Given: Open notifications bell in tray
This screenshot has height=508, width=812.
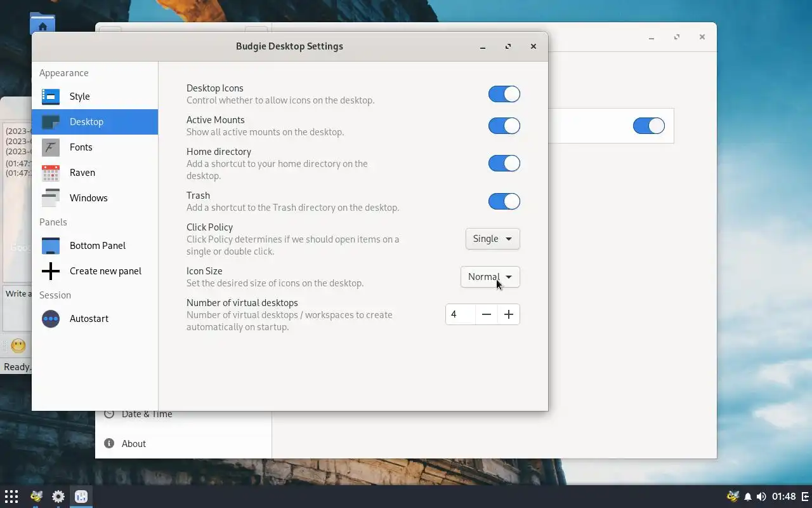Looking at the screenshot, I should pos(748,497).
